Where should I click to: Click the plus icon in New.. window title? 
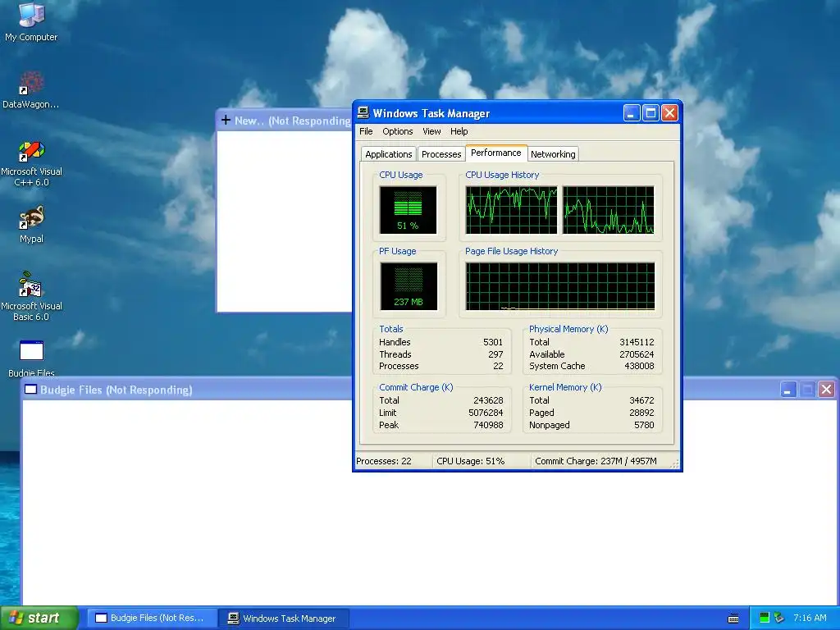226,120
